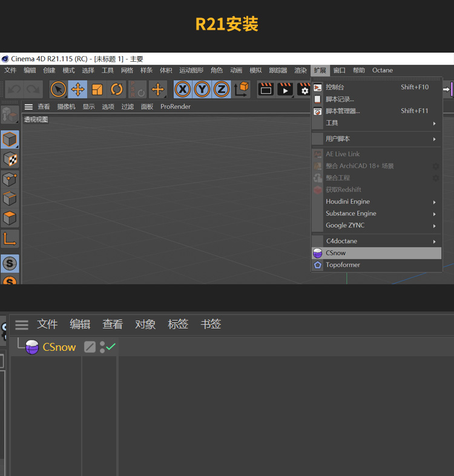Open viewport 摄像机 menu

click(x=66, y=107)
